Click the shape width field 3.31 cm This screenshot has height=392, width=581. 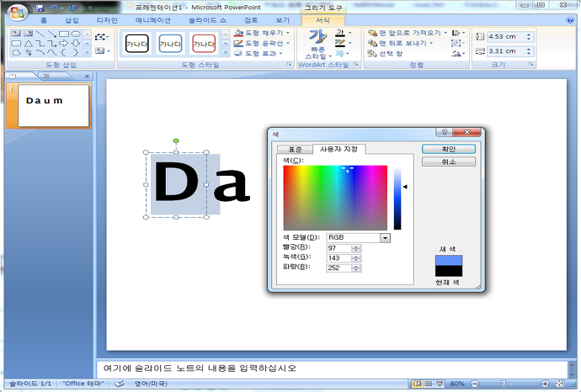pos(506,51)
